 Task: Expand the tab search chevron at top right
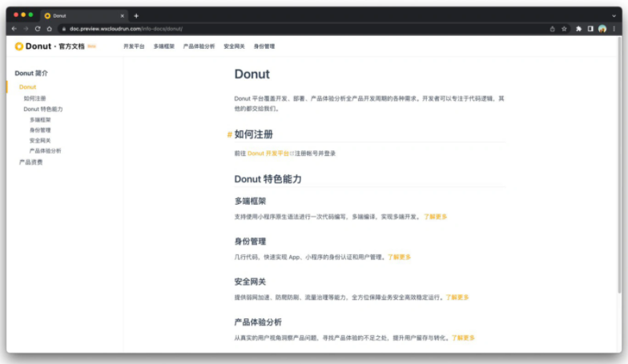pyautogui.click(x=613, y=15)
